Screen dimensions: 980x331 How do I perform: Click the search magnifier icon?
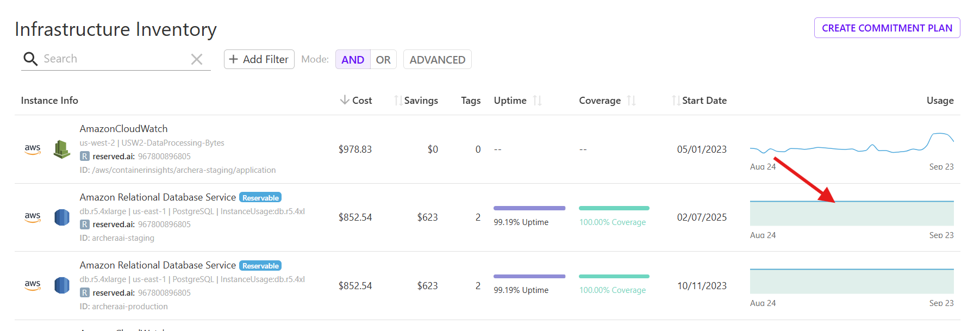(30, 59)
